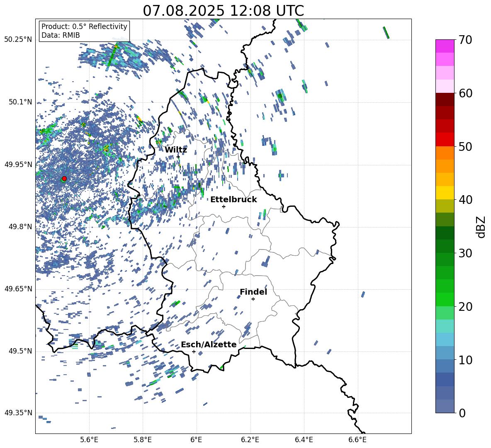The image size is (491, 448).
Task: Click the 50.1°N latitude label
Action: (21, 102)
